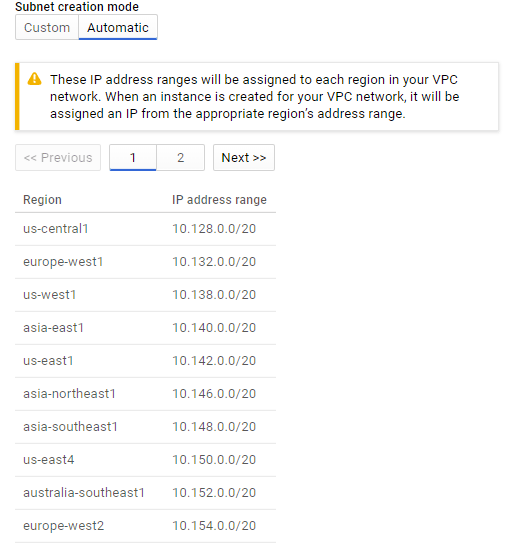Select the europe-west1 region row
The height and width of the screenshot is (552, 513).
pos(145,262)
